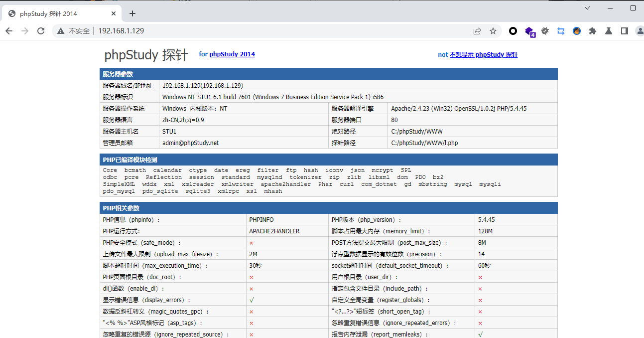644x338 pixels.
Task: Open the blue arrows proxy extension
Action: pyautogui.click(x=561, y=31)
